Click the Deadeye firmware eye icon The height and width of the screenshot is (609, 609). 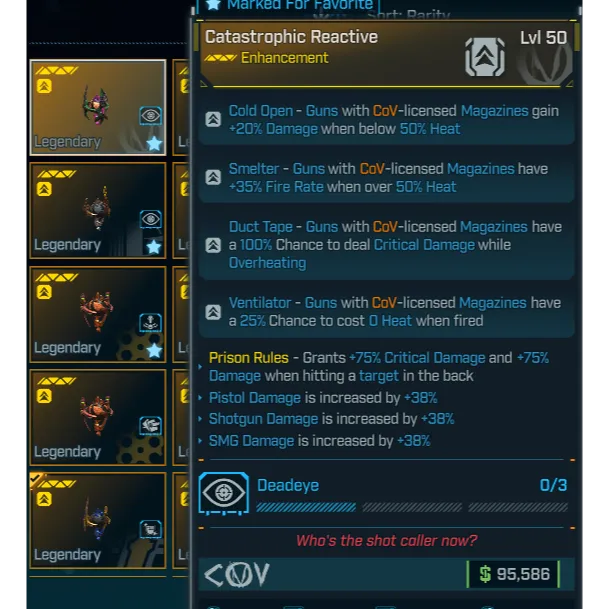pyautogui.click(x=223, y=493)
